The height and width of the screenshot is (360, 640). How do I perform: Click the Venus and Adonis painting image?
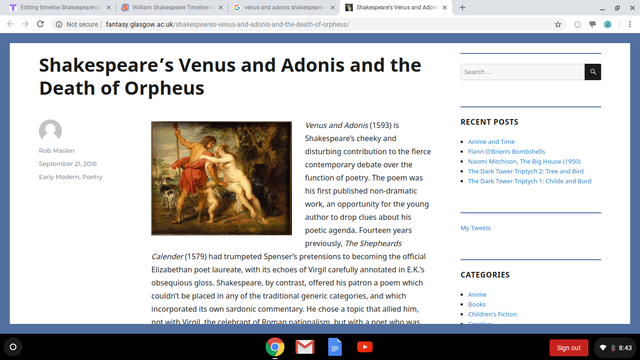pyautogui.click(x=221, y=178)
